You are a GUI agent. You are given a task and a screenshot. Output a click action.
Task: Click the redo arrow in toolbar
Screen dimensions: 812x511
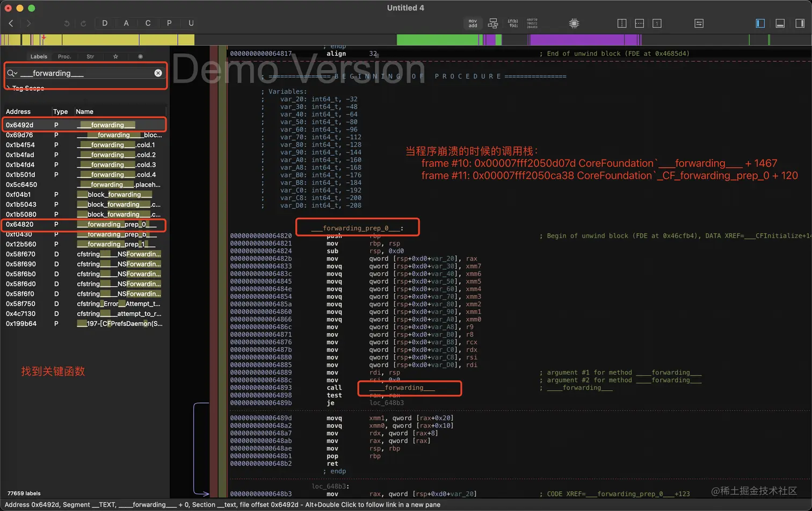coord(83,24)
